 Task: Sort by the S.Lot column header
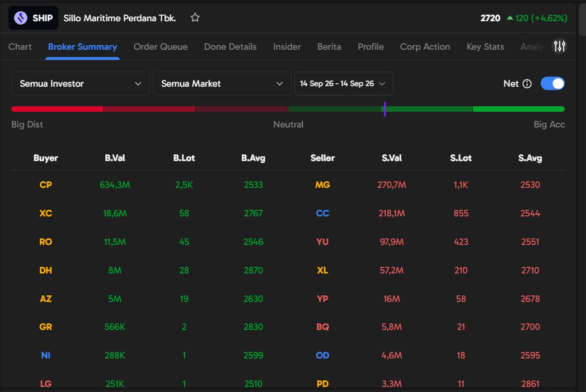(x=461, y=158)
